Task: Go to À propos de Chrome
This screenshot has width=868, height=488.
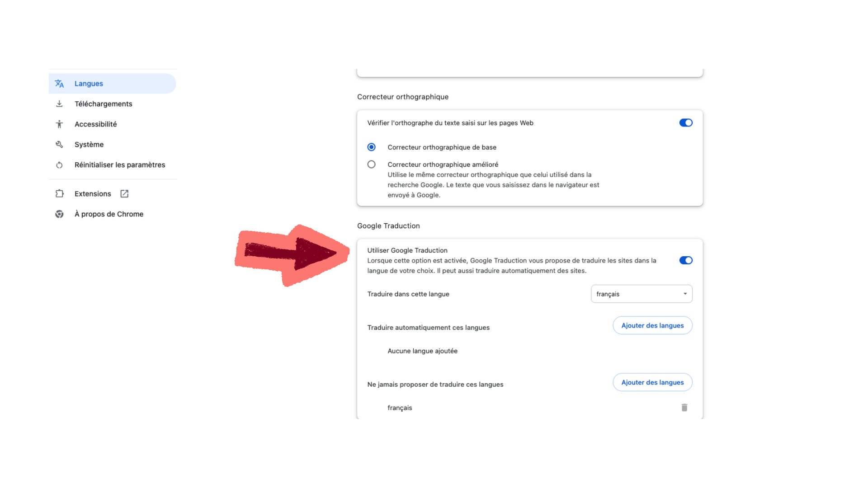Action: coord(108,214)
